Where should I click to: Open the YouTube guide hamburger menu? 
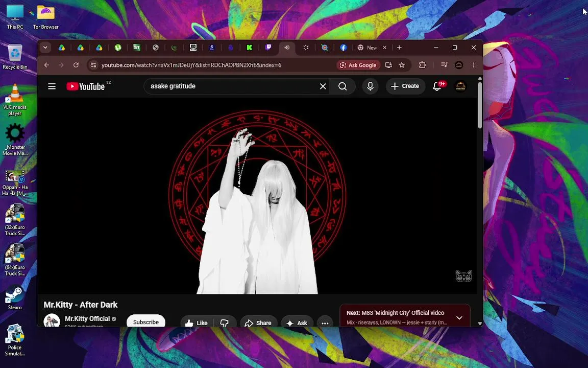click(52, 86)
